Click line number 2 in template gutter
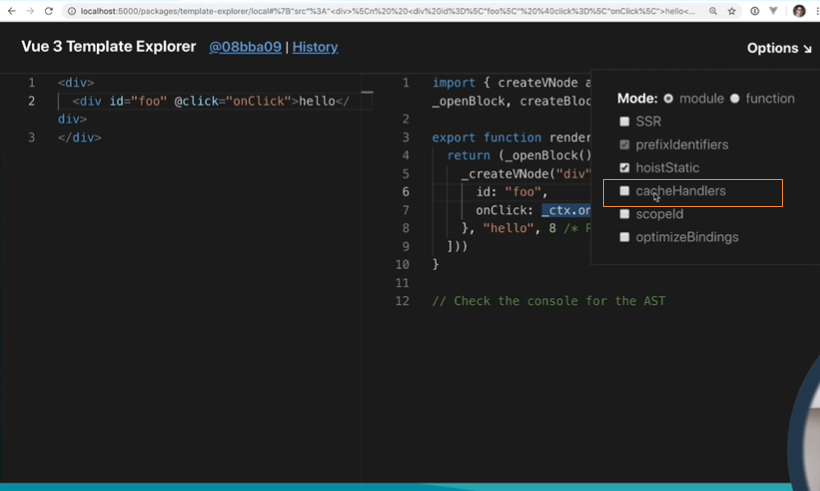Image resolution: width=820 pixels, height=491 pixels. pyautogui.click(x=32, y=101)
